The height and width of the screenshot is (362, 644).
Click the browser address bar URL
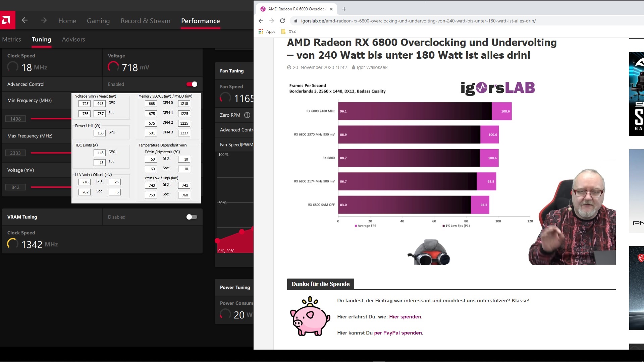click(418, 21)
